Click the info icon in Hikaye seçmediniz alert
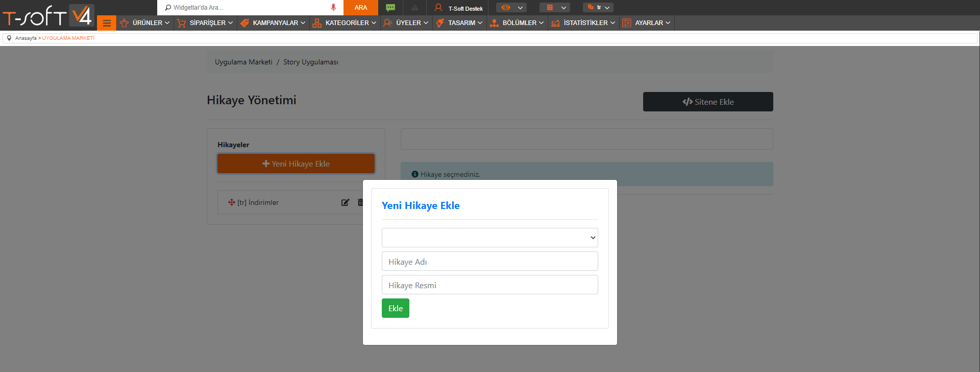 point(415,174)
